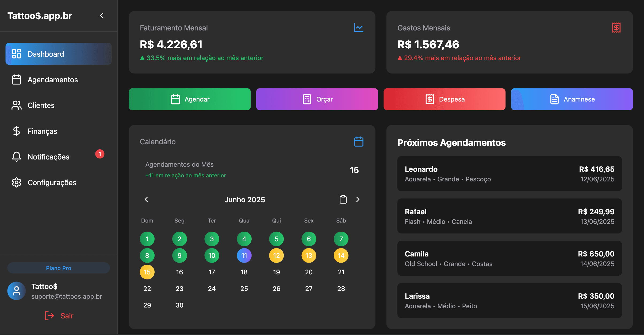Screen dimensions: 644x335
Task: Open Camila's Old School appointment
Action: coord(509,258)
